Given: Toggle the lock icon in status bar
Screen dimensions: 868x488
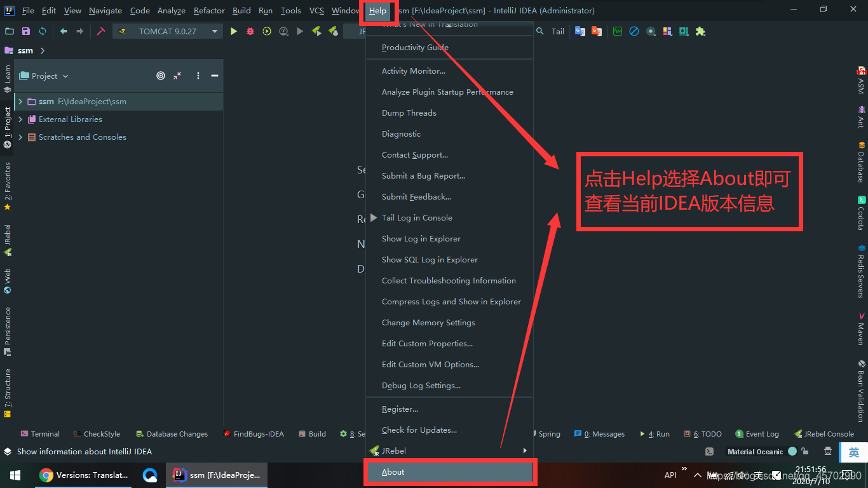Looking at the screenshot, I should 805,452.
